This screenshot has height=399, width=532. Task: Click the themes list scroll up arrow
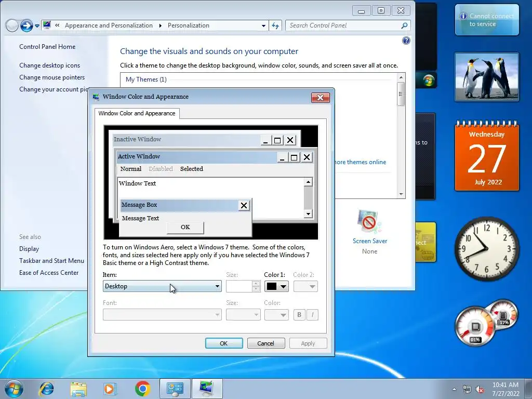(x=401, y=77)
